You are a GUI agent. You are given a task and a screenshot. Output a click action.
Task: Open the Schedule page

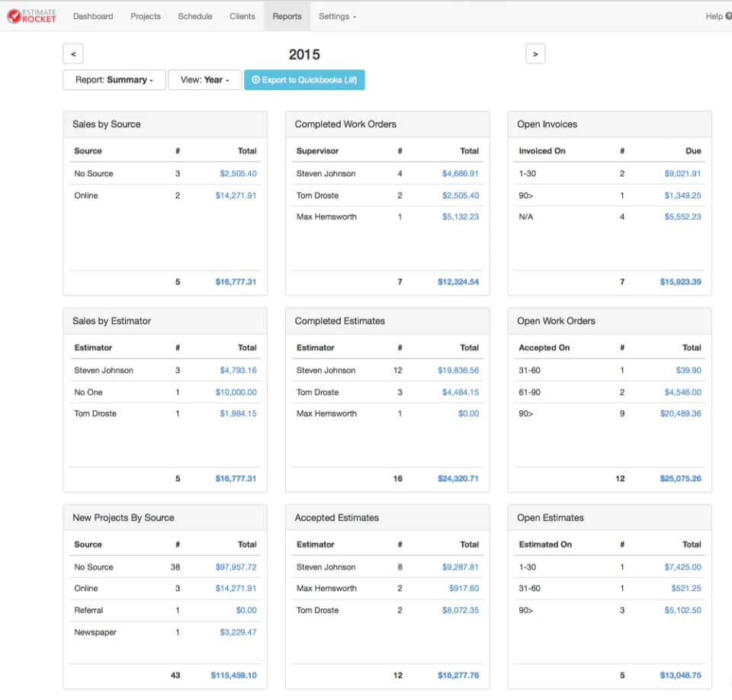[x=195, y=16]
